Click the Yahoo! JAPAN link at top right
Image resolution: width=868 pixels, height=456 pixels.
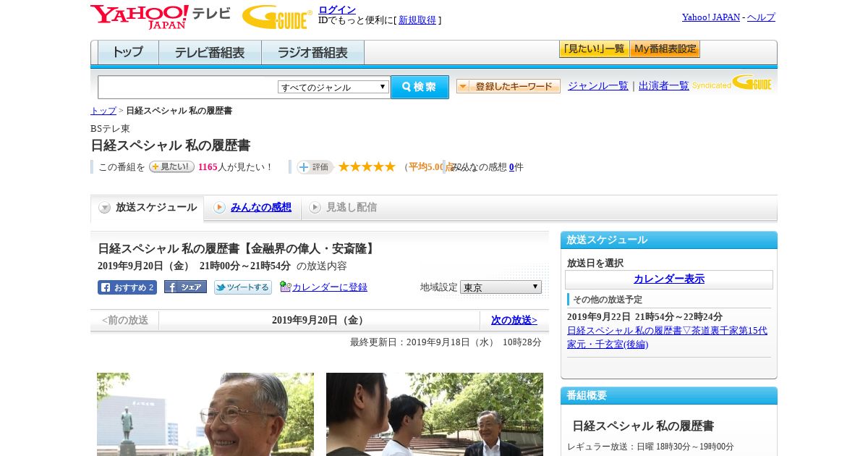coord(711,17)
